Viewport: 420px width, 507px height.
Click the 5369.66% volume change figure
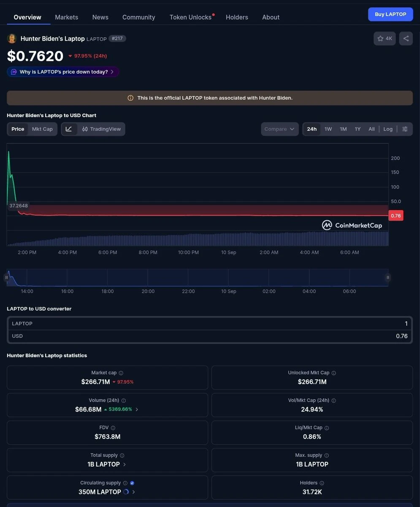(118, 409)
